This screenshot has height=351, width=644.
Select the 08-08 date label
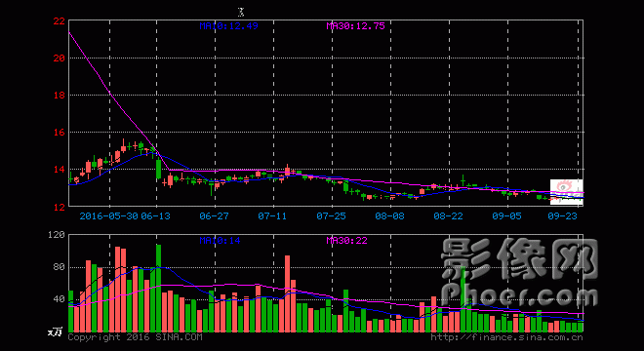click(x=389, y=215)
